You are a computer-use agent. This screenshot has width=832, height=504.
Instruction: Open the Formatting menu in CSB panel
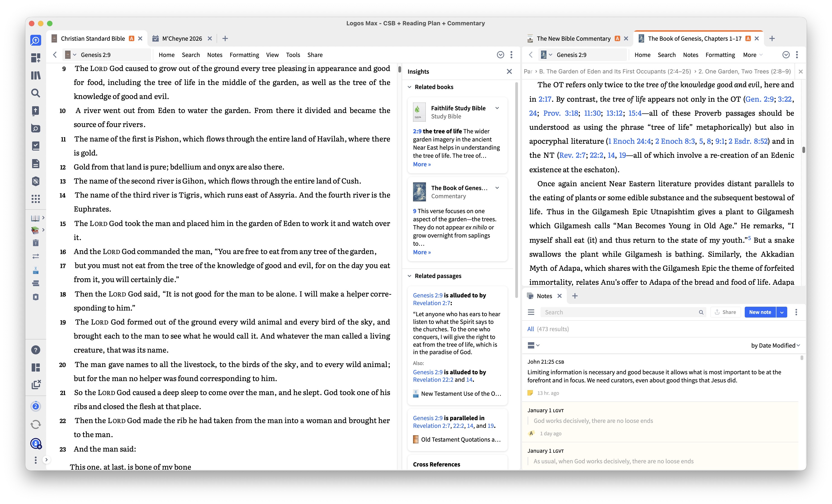pyautogui.click(x=244, y=55)
